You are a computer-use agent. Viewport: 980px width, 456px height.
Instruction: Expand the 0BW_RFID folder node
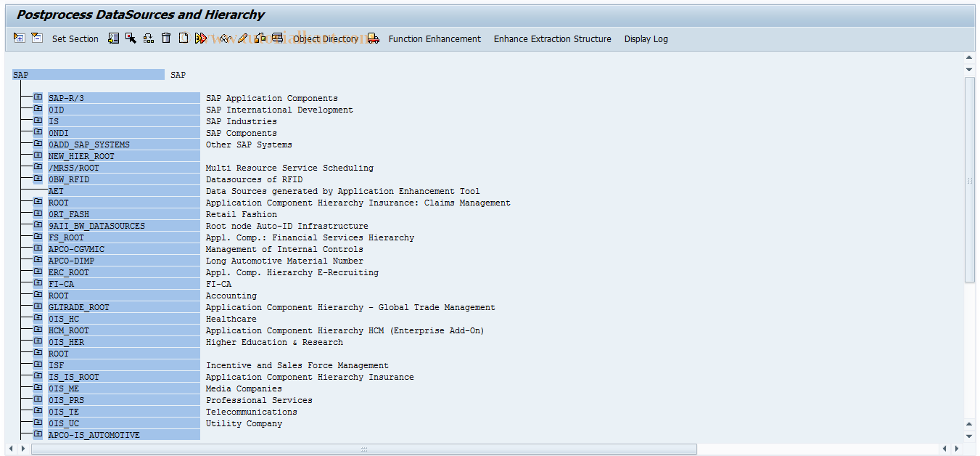coord(38,179)
